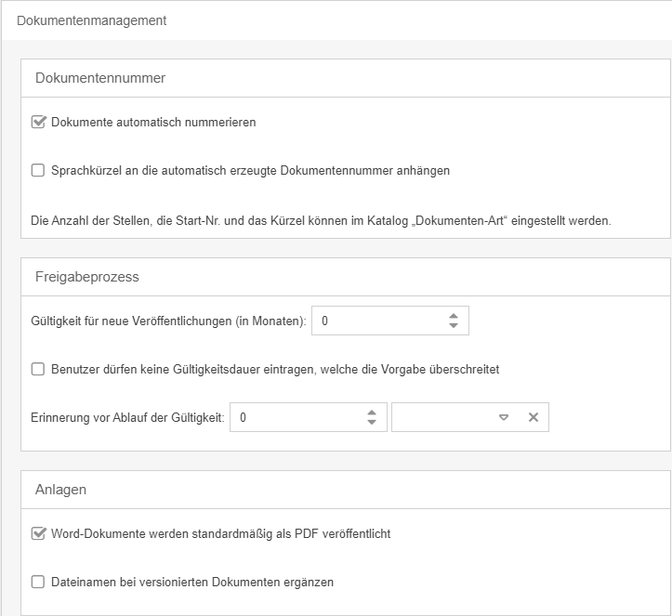The width and height of the screenshot is (672, 616).
Task: Increase validity months with up arrow
Action: [x=454, y=316]
